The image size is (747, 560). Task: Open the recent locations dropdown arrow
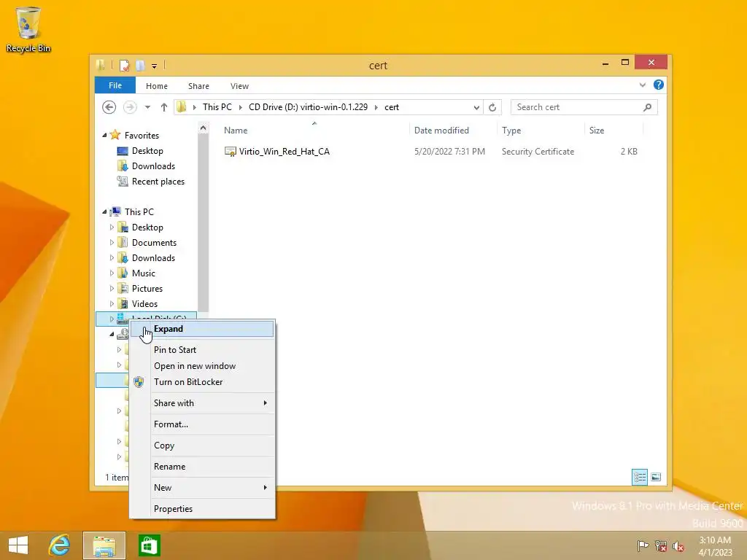coord(147,107)
